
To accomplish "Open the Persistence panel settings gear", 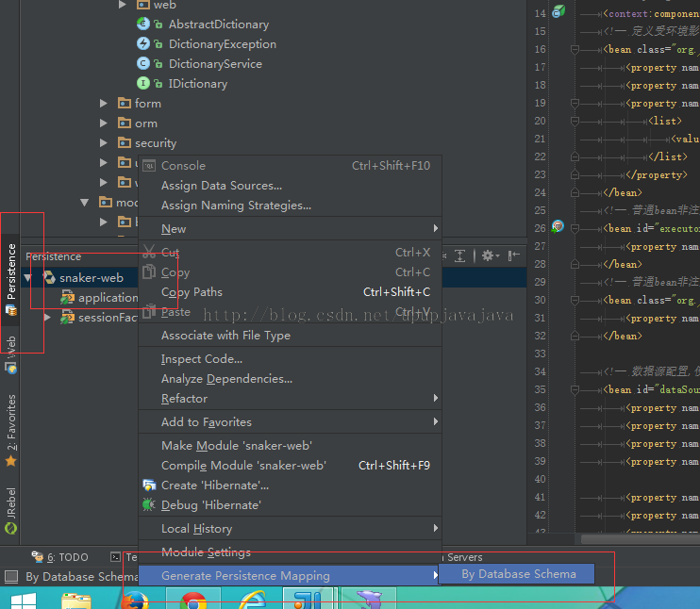I will [x=491, y=255].
